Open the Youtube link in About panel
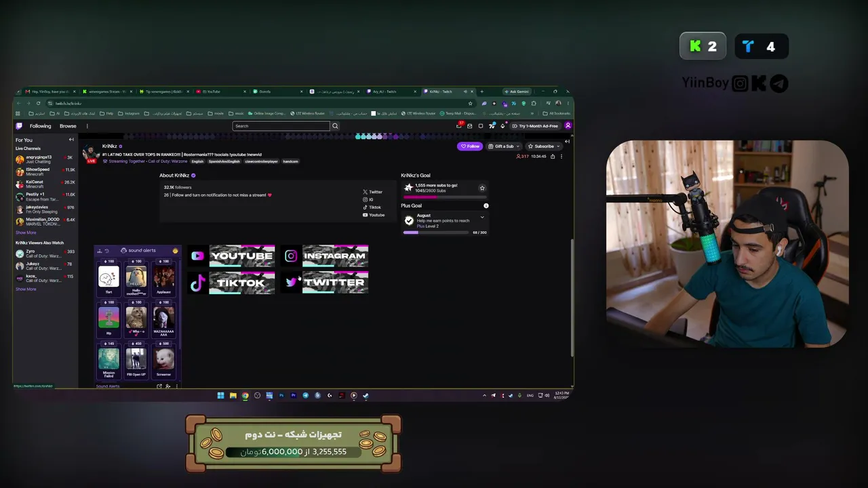The width and height of the screenshot is (868, 488). (x=374, y=215)
